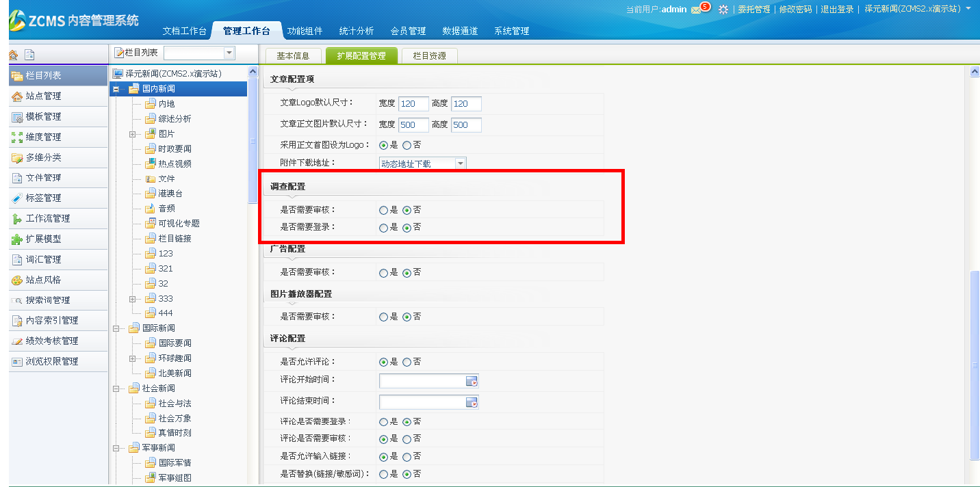980x487 pixels.
Task: Open calendar picker for 评论开始时间
Action: coord(472,382)
